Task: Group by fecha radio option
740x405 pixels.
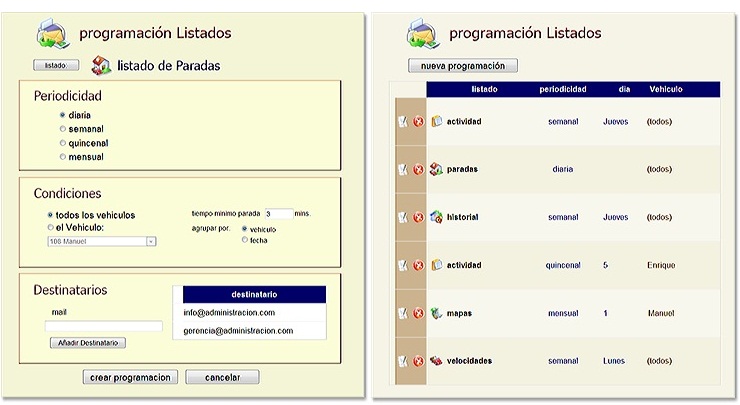Action: (245, 240)
